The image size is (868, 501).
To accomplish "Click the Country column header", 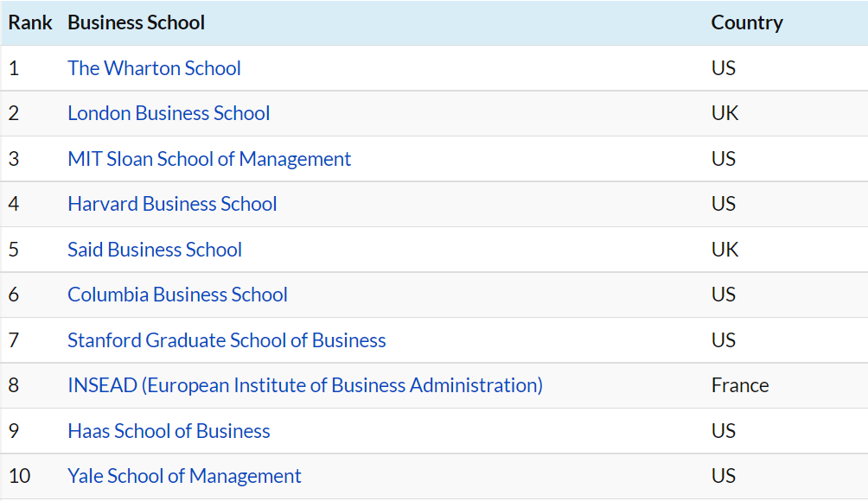I will [x=747, y=22].
